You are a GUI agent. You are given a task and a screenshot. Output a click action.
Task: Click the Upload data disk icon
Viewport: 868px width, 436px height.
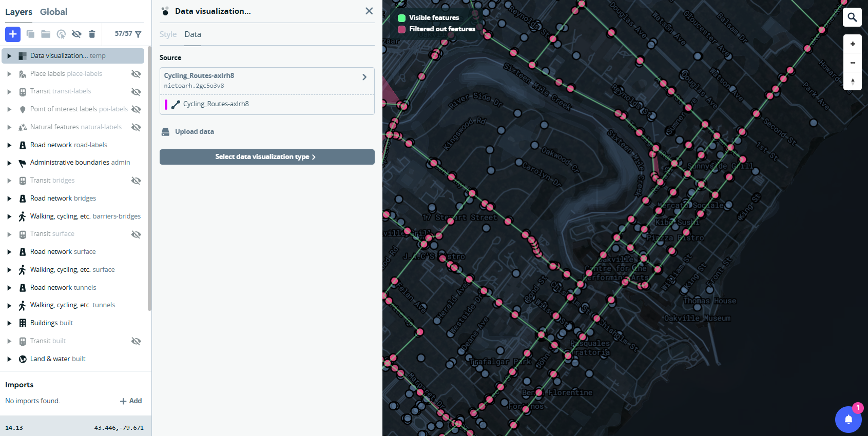[x=165, y=132]
